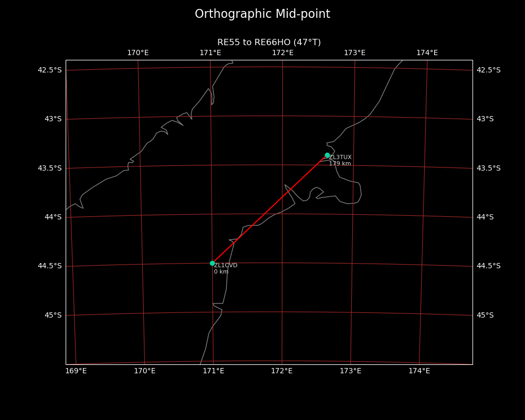
Task: Click the 42.5°S label on left axis
Action: (49, 70)
